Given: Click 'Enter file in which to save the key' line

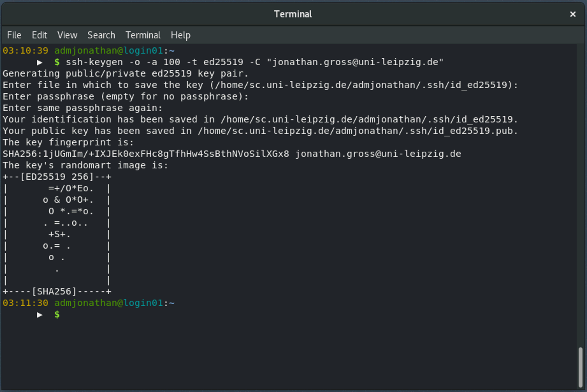Looking at the screenshot, I should (x=260, y=85).
